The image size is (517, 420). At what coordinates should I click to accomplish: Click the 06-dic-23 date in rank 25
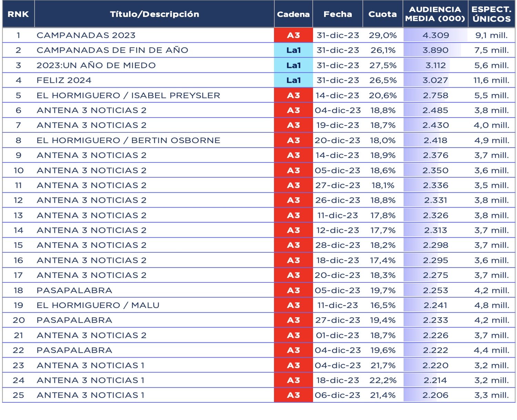[x=337, y=395]
